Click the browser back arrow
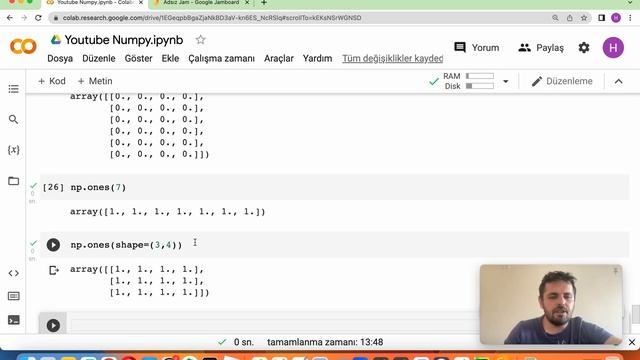 click(10, 18)
